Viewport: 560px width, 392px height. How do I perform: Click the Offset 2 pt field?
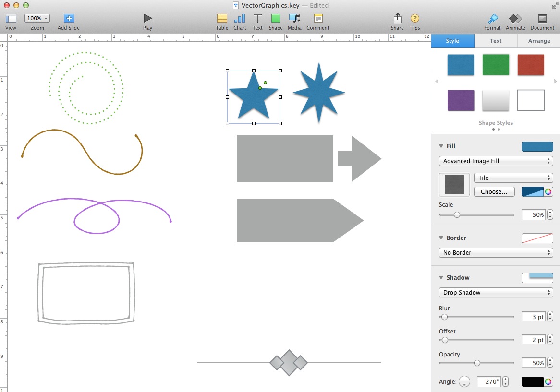coord(533,340)
